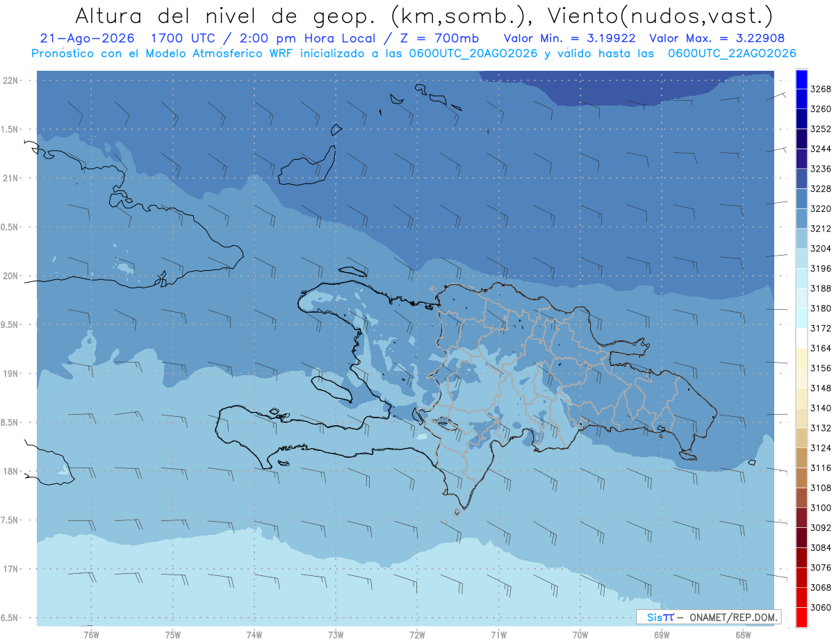
Task: Click the '76W' longitude label
Action: click(x=91, y=634)
